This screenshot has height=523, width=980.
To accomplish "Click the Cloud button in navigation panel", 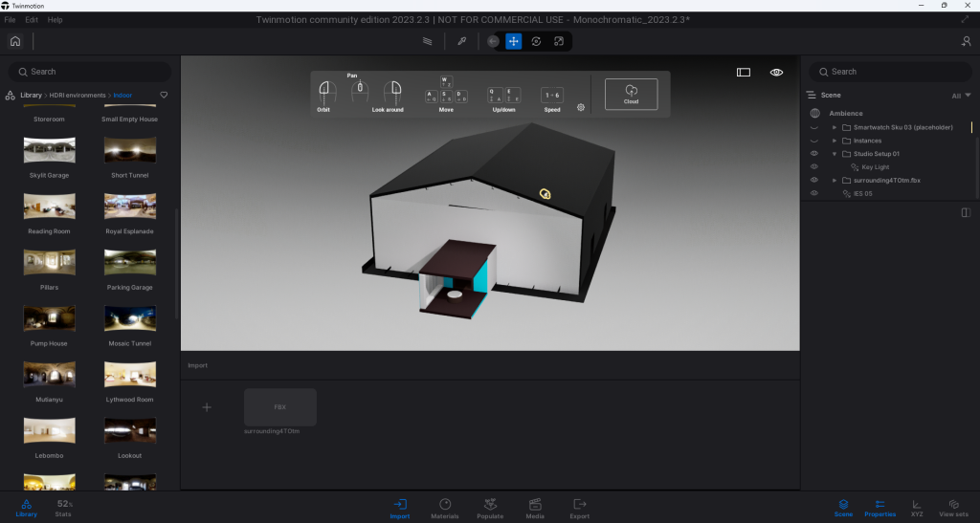I will click(x=631, y=94).
